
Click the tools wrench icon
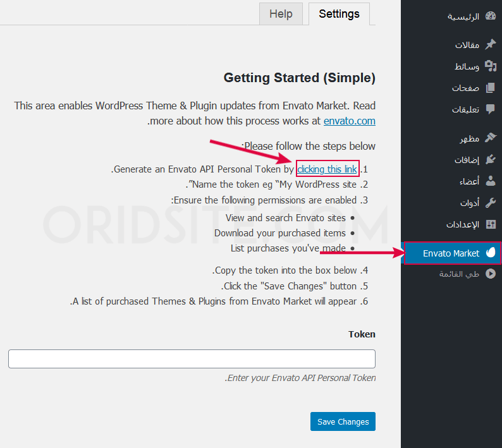point(491,203)
